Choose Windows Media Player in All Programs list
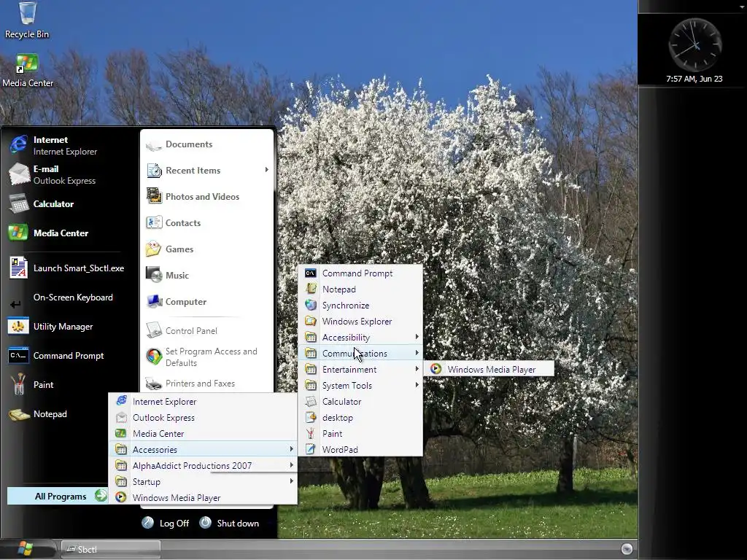This screenshot has width=747, height=560. [204, 497]
